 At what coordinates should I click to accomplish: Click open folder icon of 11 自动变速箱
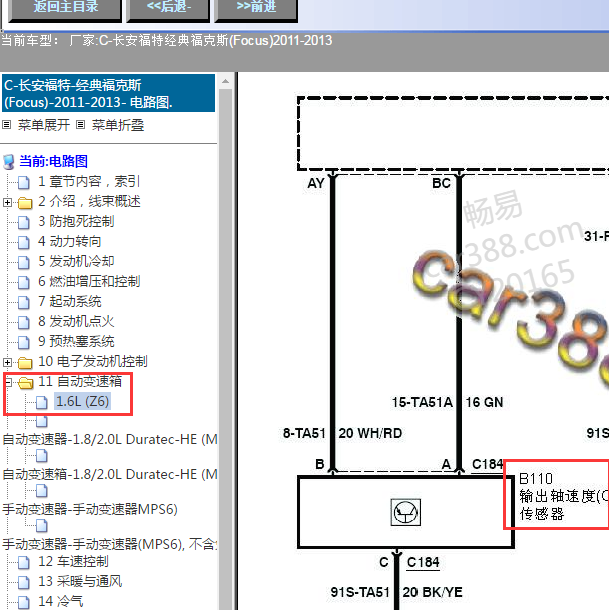tap(26, 383)
